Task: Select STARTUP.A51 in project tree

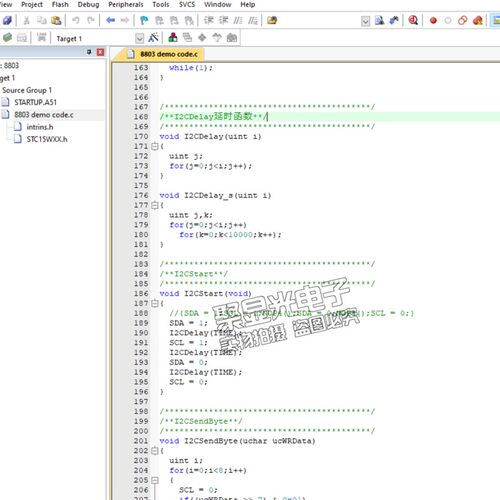Action: click(35, 102)
